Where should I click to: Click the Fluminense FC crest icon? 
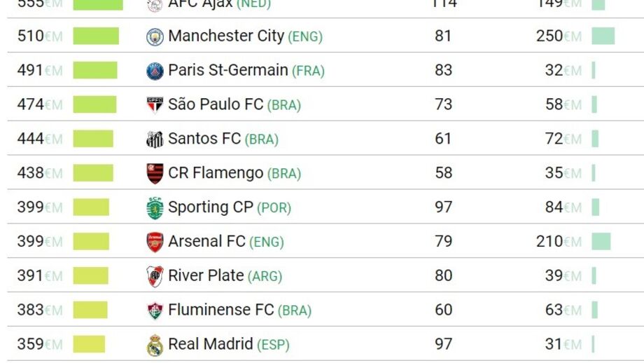155,310
